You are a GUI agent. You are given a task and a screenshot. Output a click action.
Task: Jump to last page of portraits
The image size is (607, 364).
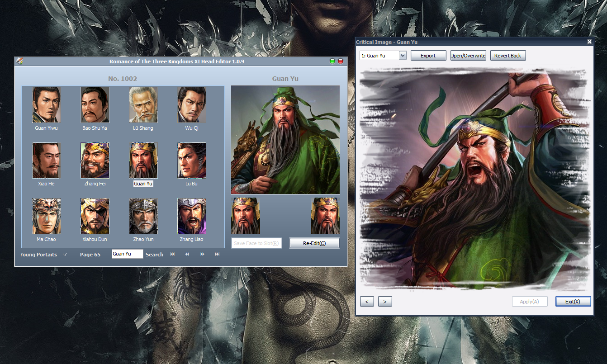point(217,254)
